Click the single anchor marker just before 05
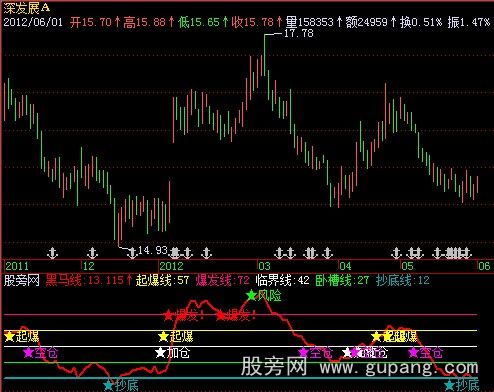This screenshot has height=392, width=494. point(396,253)
